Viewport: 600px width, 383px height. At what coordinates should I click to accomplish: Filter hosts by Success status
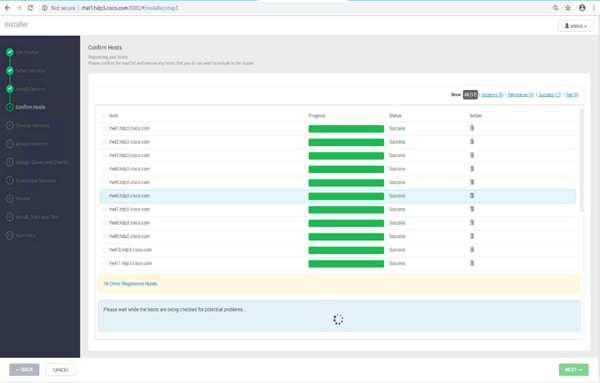pyautogui.click(x=549, y=95)
